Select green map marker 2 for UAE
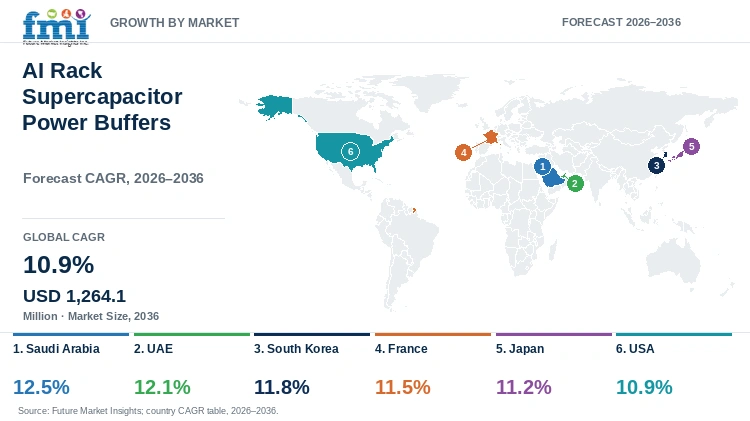This screenshot has height=421, width=750. click(575, 183)
